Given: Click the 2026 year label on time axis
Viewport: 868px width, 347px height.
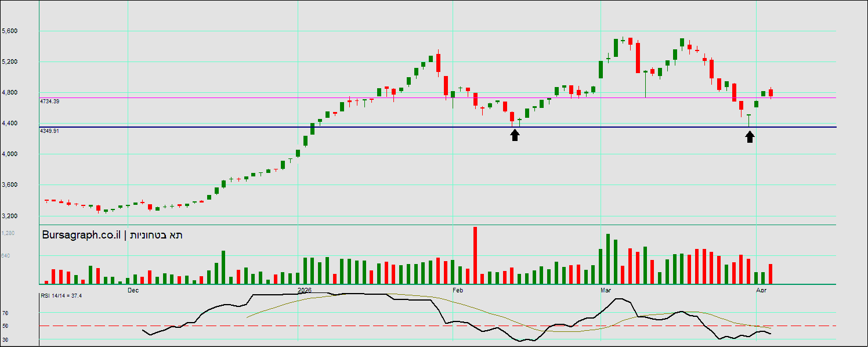Looking at the screenshot, I should pos(305,290).
